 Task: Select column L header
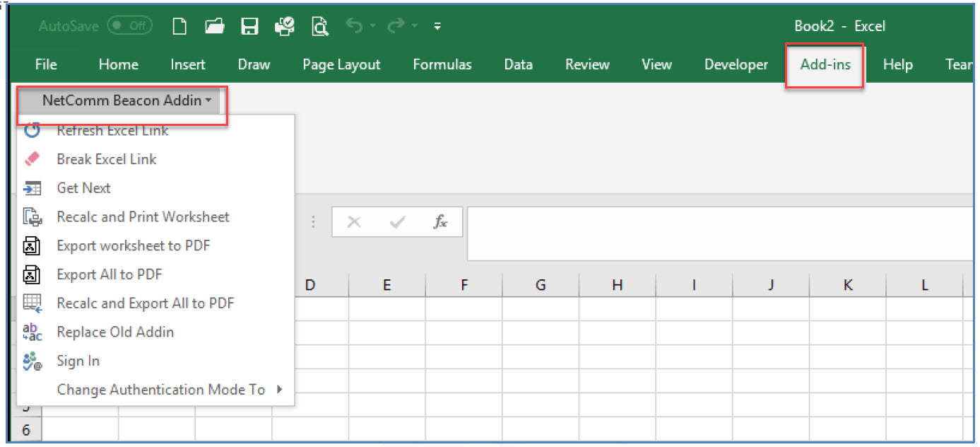(x=925, y=286)
